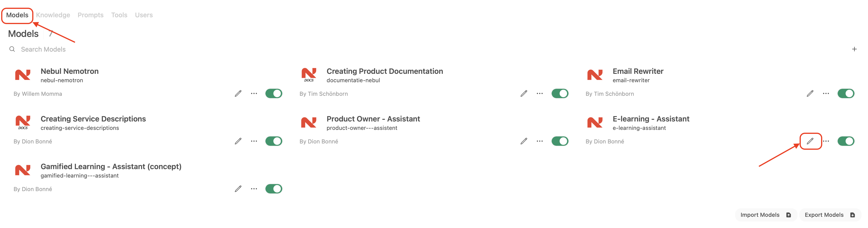Viewport: 868px width, 228px height.
Task: Open the Creating Service Descriptions model logo
Action: click(x=23, y=122)
